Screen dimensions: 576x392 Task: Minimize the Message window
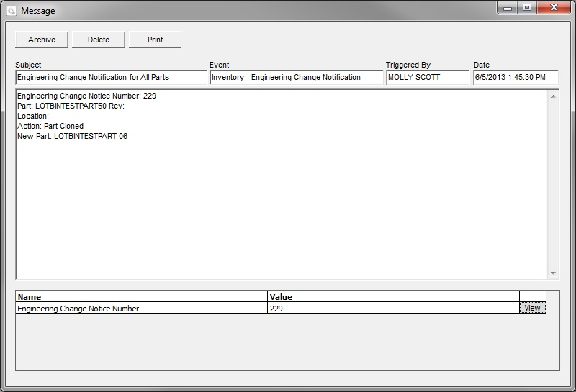(x=508, y=8)
